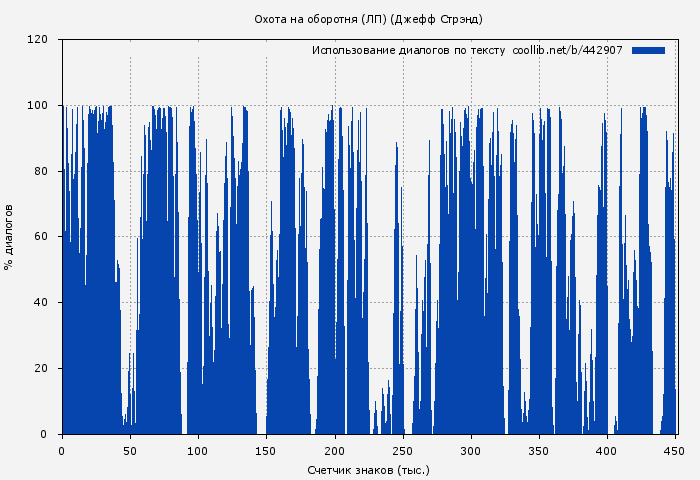
Task: Click the 120 tick on the vertical axis
Action: 38,40
